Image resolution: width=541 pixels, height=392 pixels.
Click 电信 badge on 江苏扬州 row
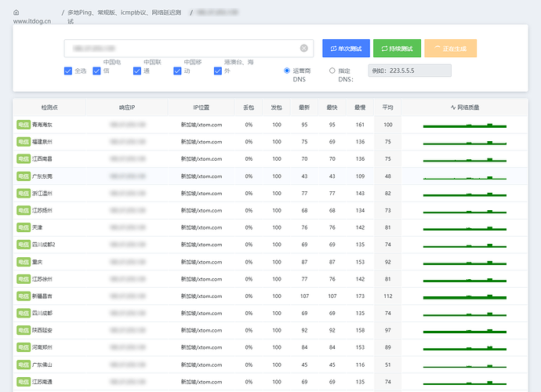click(x=24, y=210)
